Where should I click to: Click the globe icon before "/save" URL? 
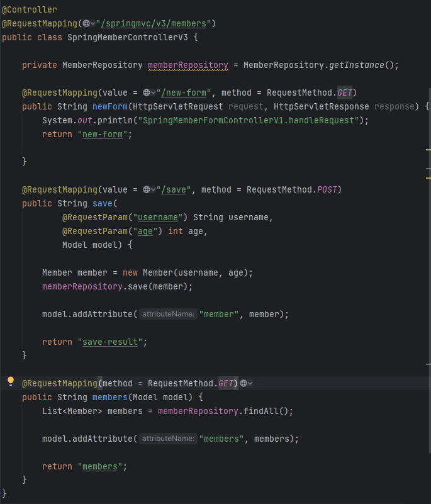[146, 189]
